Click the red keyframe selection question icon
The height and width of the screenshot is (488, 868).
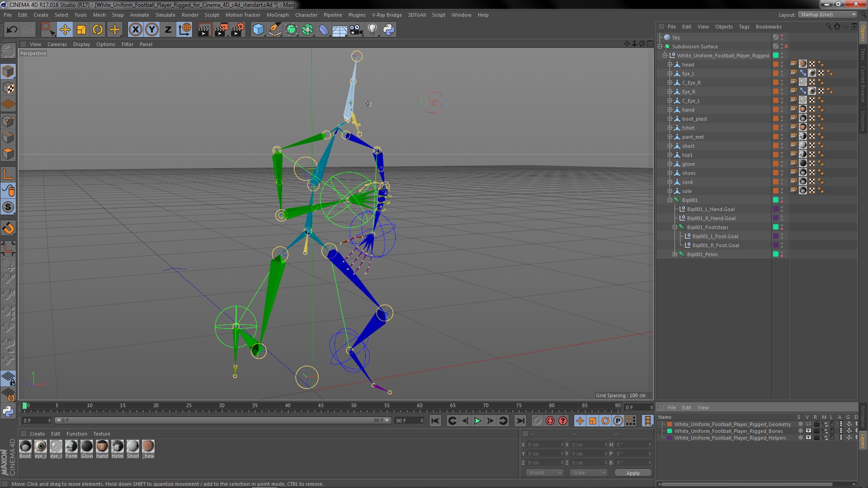coord(562,421)
